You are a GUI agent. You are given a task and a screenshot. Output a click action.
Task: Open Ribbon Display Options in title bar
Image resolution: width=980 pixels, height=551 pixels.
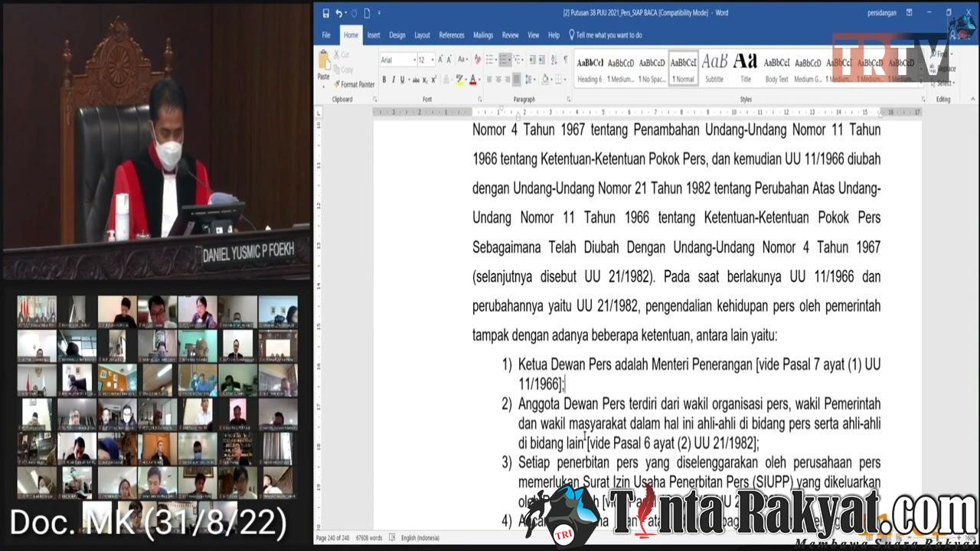(x=909, y=13)
